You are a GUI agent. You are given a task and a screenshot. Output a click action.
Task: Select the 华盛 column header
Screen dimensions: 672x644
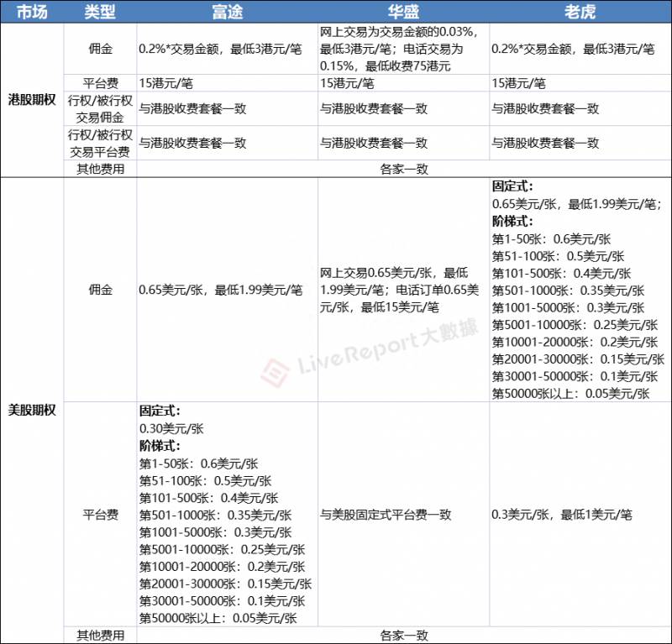[x=403, y=12]
